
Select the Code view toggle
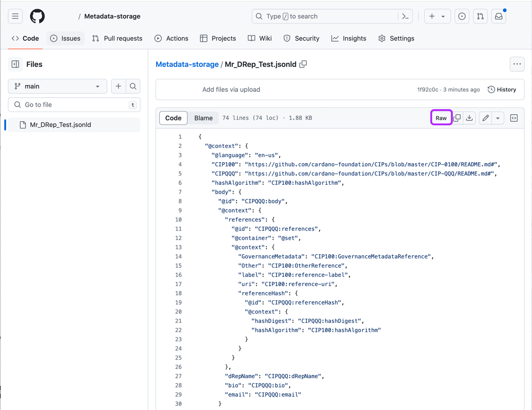(173, 118)
